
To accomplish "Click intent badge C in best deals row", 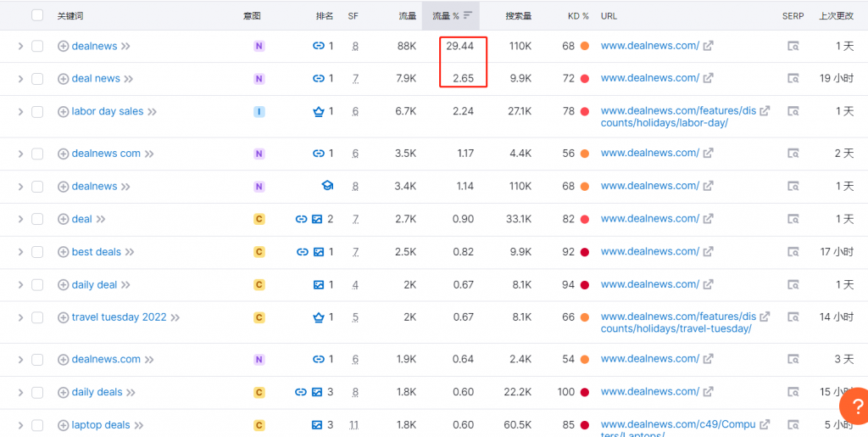I will coord(259,252).
